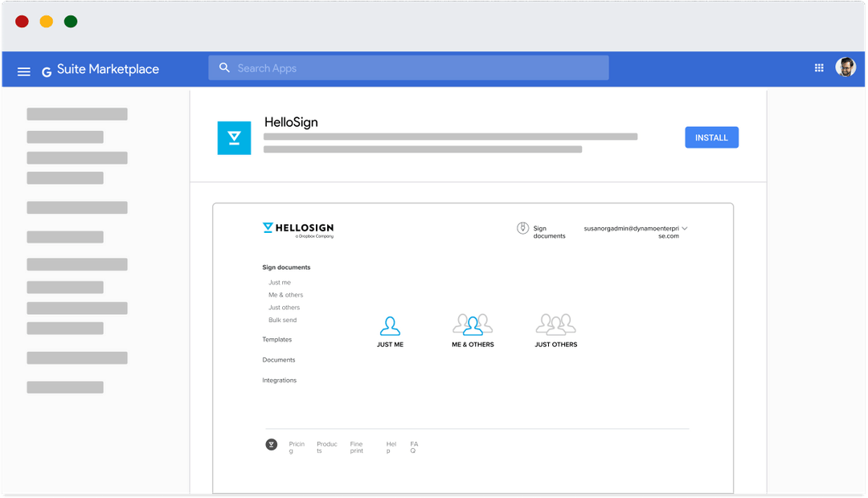Click the Sign documents circular pen icon
This screenshot has width=868, height=498.
[x=522, y=230]
